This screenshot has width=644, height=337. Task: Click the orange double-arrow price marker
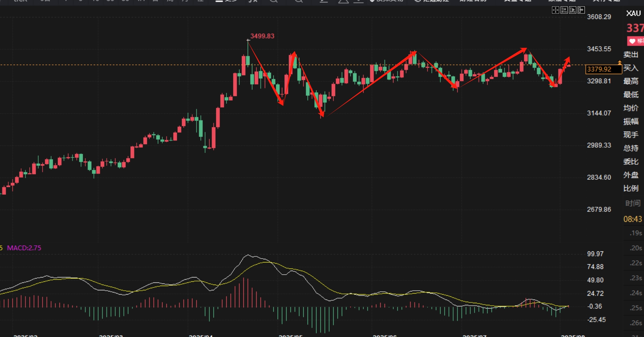coord(619,63)
